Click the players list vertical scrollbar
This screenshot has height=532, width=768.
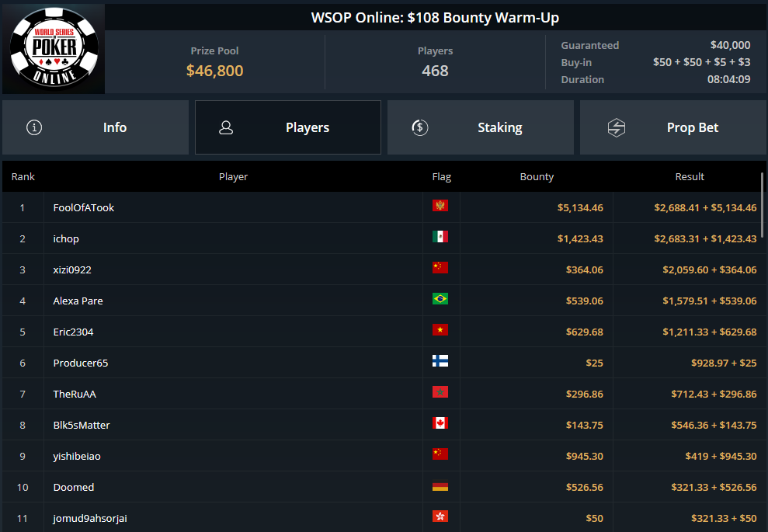point(762,205)
